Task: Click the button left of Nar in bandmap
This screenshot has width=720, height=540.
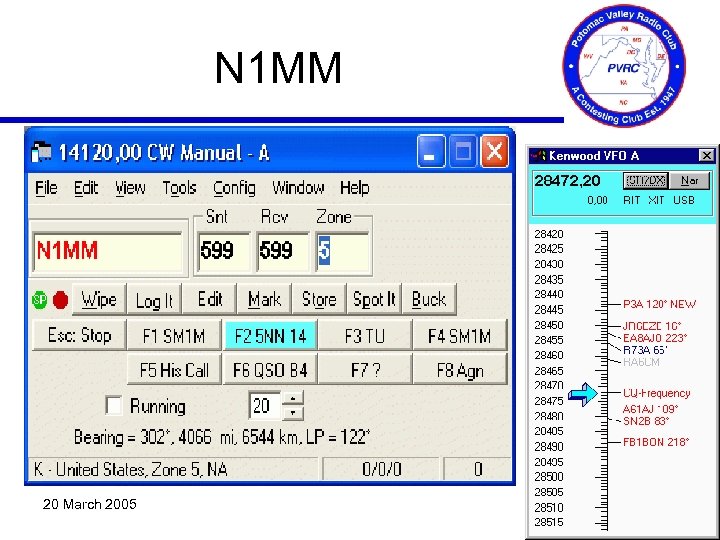Action: [646, 180]
